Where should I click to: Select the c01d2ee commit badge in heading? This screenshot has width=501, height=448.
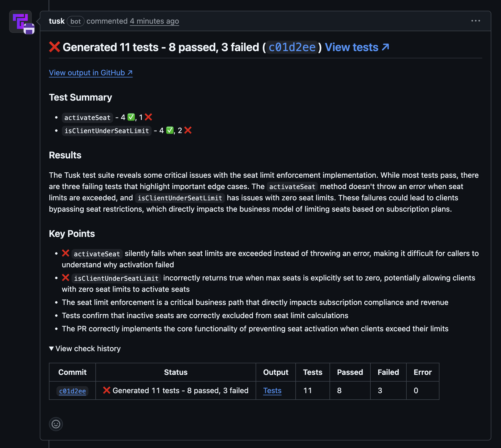(292, 47)
